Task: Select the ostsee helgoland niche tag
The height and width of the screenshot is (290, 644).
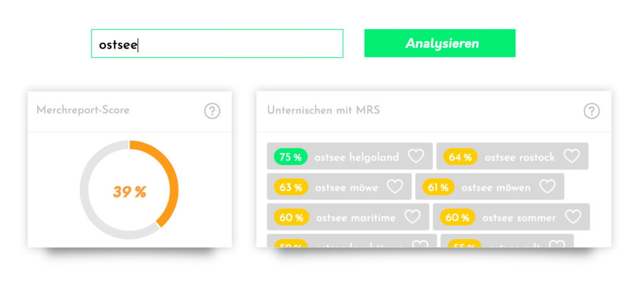Action: pyautogui.click(x=350, y=156)
